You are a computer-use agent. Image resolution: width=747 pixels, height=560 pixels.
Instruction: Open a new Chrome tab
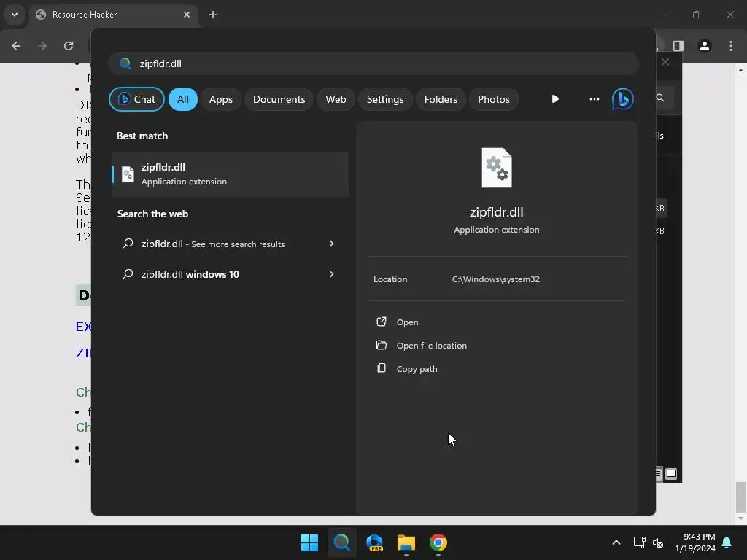coord(213,15)
